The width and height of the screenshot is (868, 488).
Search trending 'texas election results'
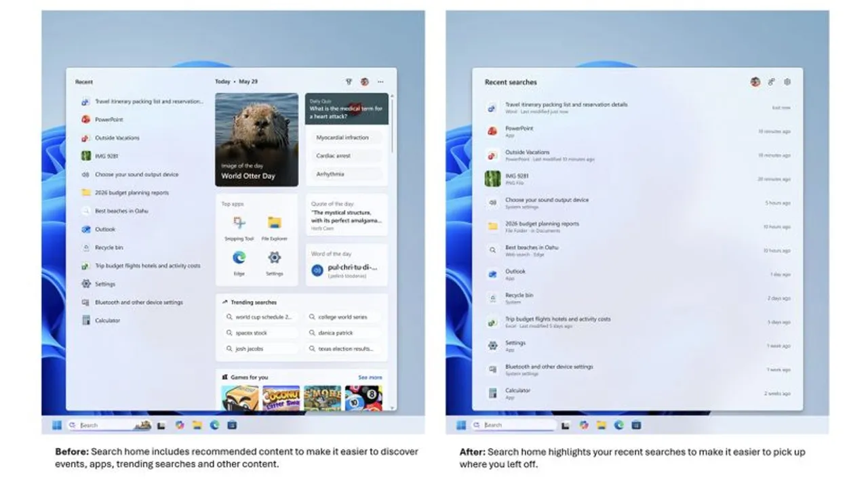[x=343, y=349]
